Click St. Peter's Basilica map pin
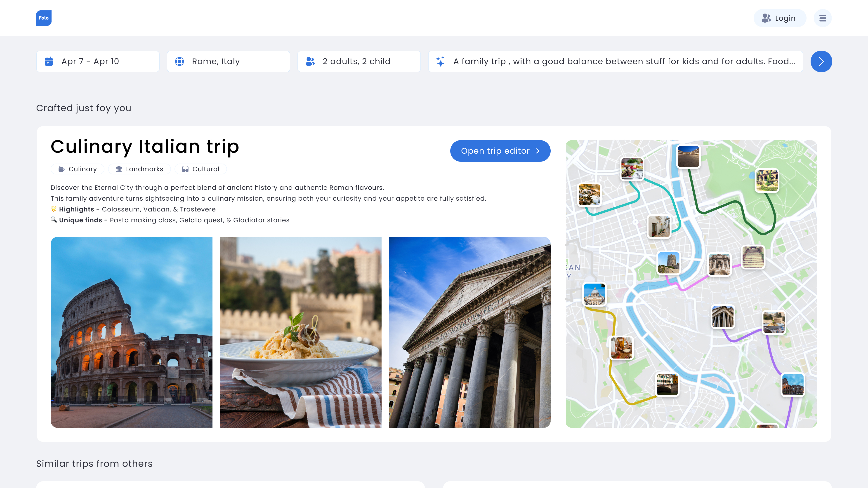The width and height of the screenshot is (868, 488). pos(594,294)
